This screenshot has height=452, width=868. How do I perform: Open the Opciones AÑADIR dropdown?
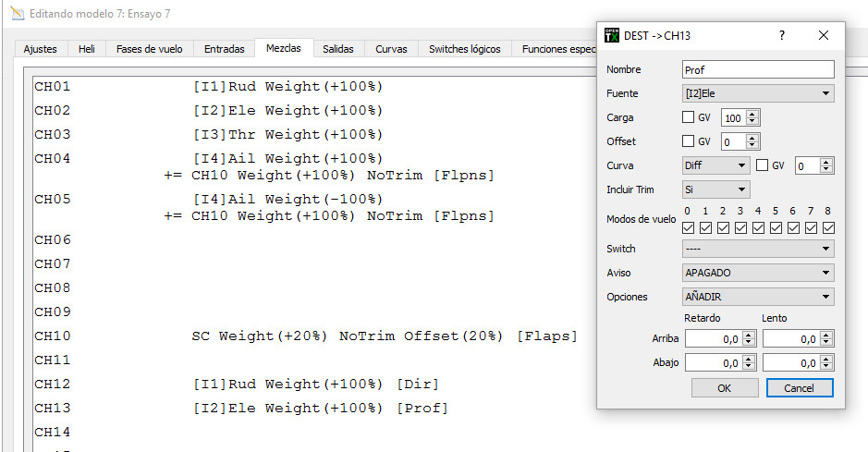coord(758,297)
